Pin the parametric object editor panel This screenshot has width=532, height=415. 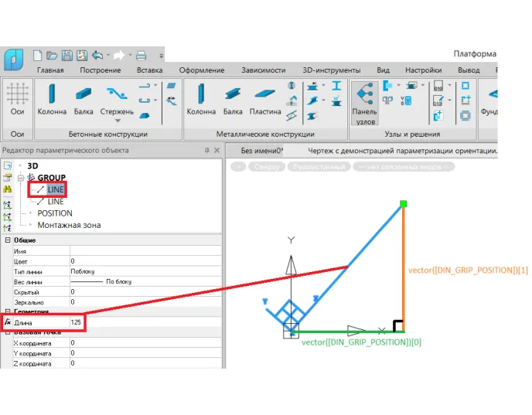click(207, 150)
